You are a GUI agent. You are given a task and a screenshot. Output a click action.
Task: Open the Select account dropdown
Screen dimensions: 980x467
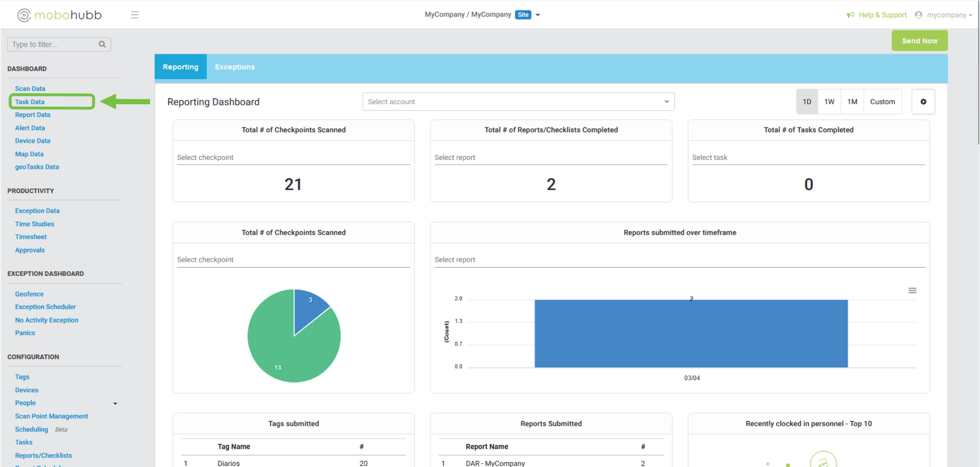(x=518, y=102)
